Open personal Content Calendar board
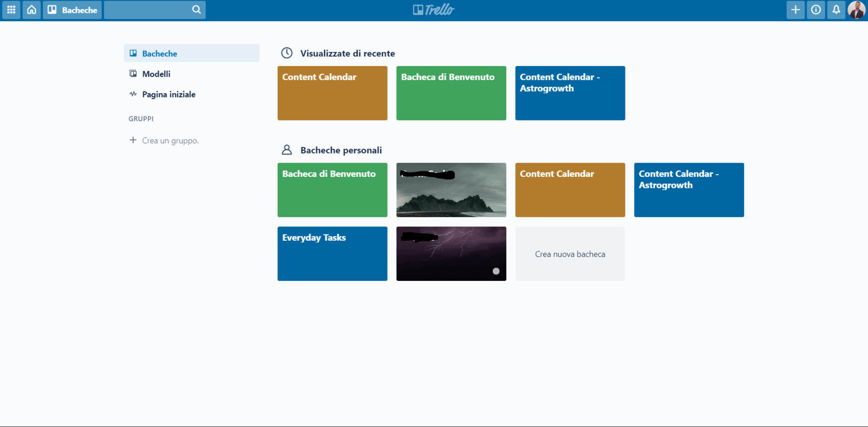The image size is (868, 427). tap(570, 189)
